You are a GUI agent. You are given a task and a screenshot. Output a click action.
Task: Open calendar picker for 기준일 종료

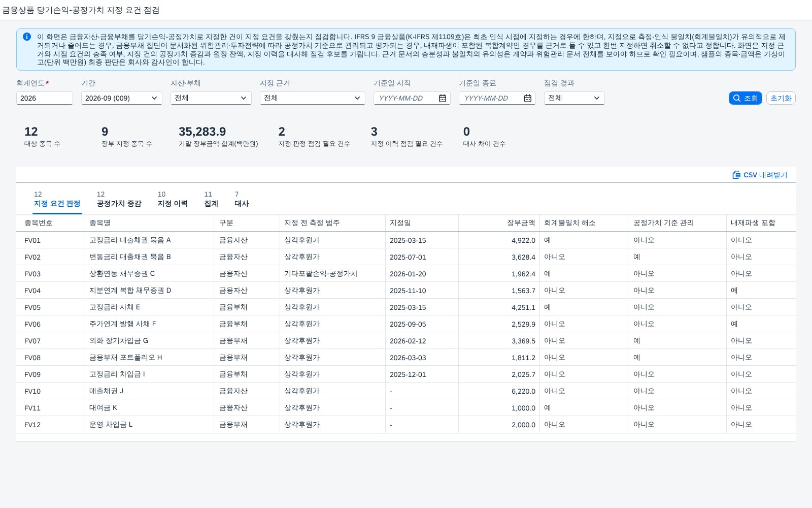(528, 98)
